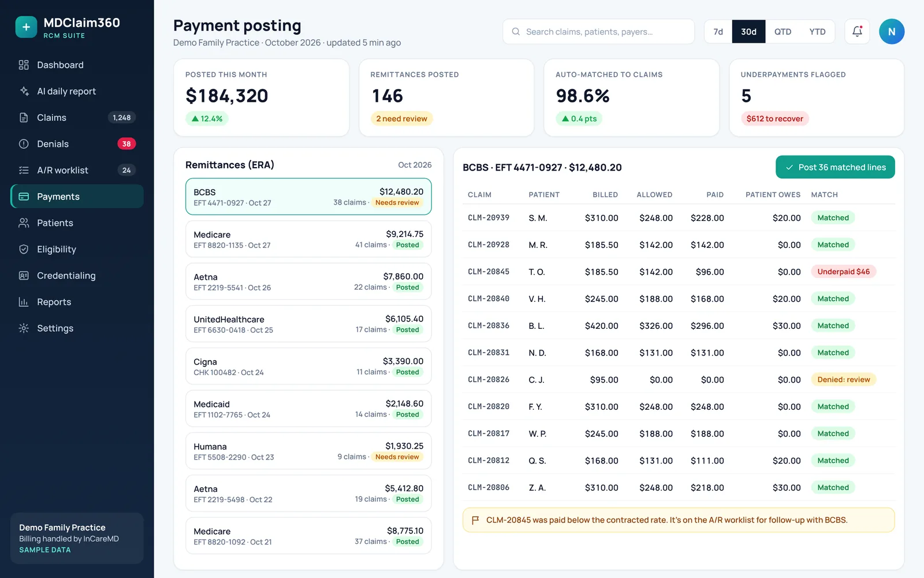Open claim CLM-20939
Image resolution: width=924 pixels, height=578 pixels.
coord(489,218)
